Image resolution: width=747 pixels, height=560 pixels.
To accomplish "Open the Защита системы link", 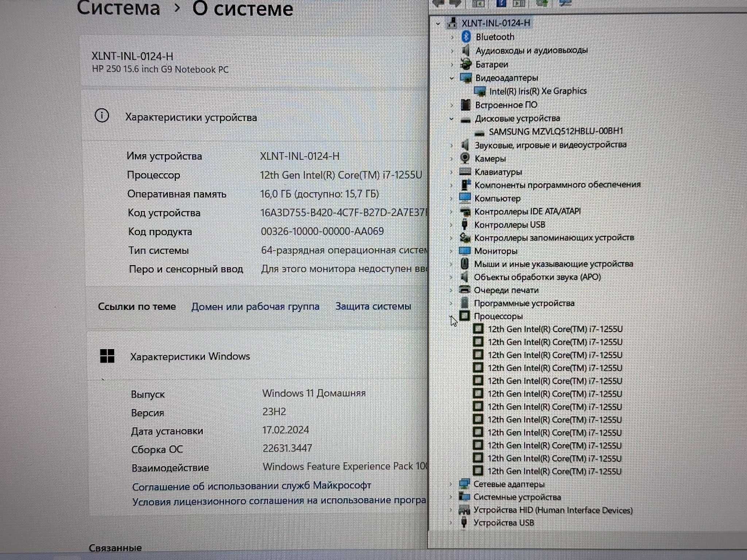I will click(373, 306).
